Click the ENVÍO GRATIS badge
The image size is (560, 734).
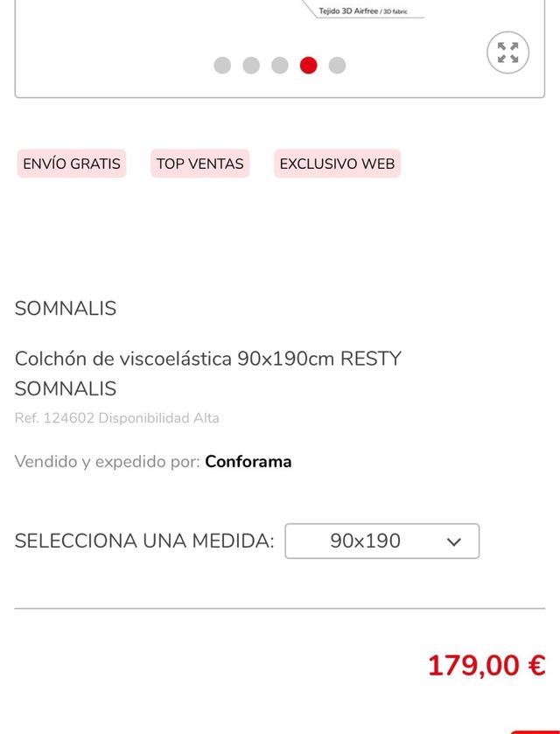(72, 164)
